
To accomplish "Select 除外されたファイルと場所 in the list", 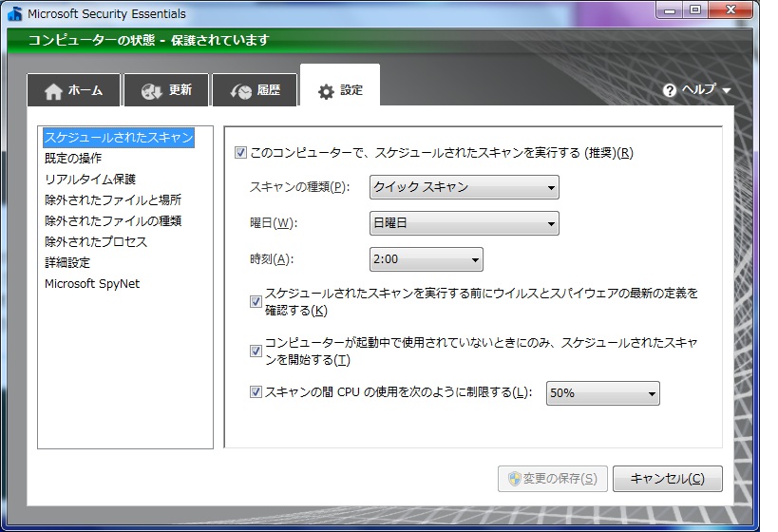I will pyautogui.click(x=113, y=200).
